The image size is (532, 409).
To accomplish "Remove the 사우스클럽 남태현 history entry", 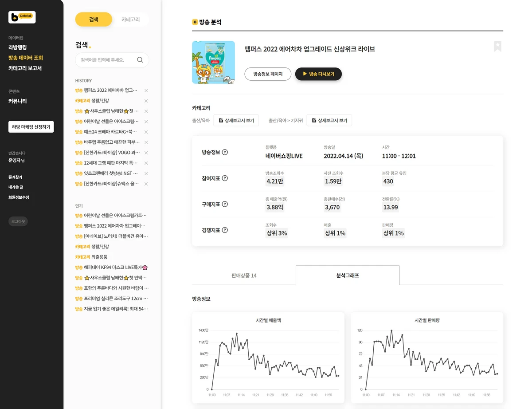I will coord(146,111).
